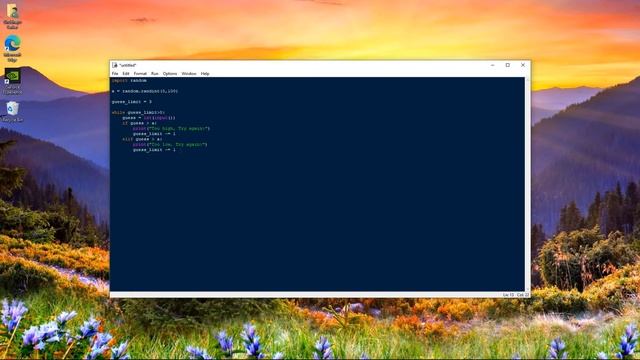The image size is (640, 360).
Task: Select the Recycle Bin desktop icon
Action: click(x=12, y=111)
